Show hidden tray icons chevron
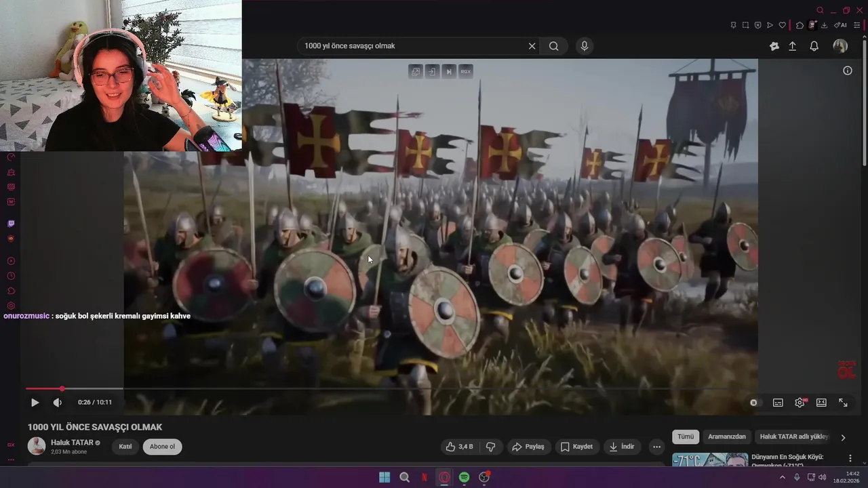The height and width of the screenshot is (488, 868). click(782, 477)
